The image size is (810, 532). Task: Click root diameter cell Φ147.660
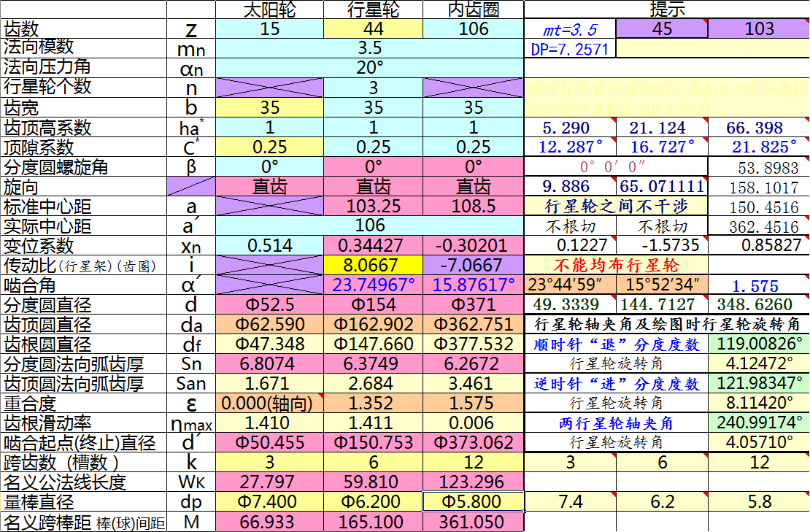point(373,344)
